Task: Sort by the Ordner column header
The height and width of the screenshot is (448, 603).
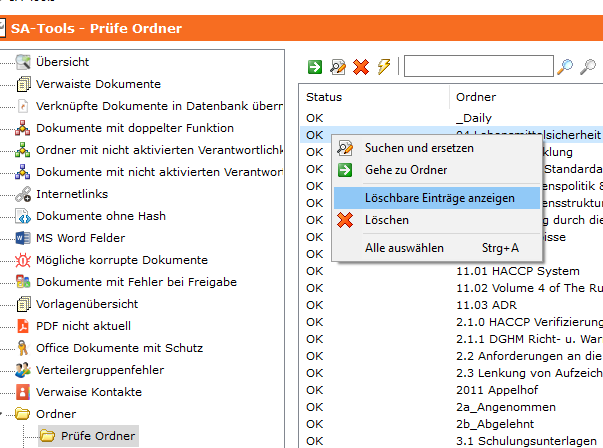Action: [476, 97]
